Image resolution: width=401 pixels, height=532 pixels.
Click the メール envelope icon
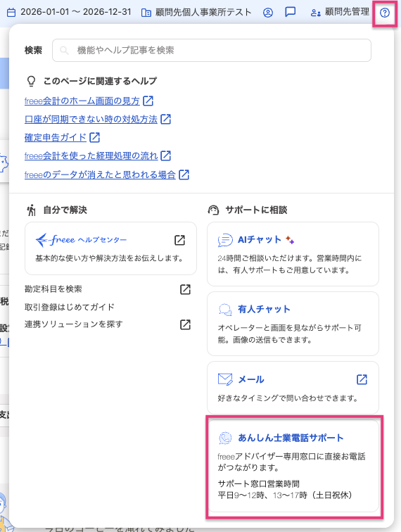[x=225, y=379]
